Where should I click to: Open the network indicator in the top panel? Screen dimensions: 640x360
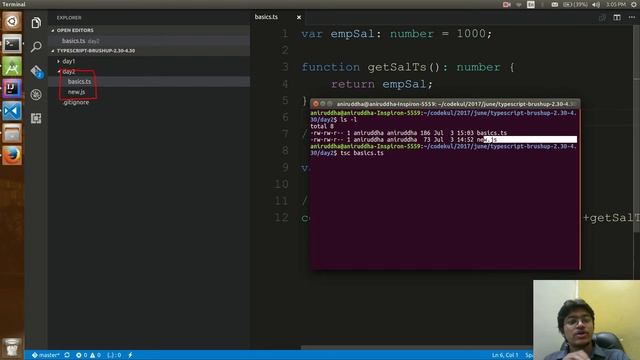[x=519, y=4]
